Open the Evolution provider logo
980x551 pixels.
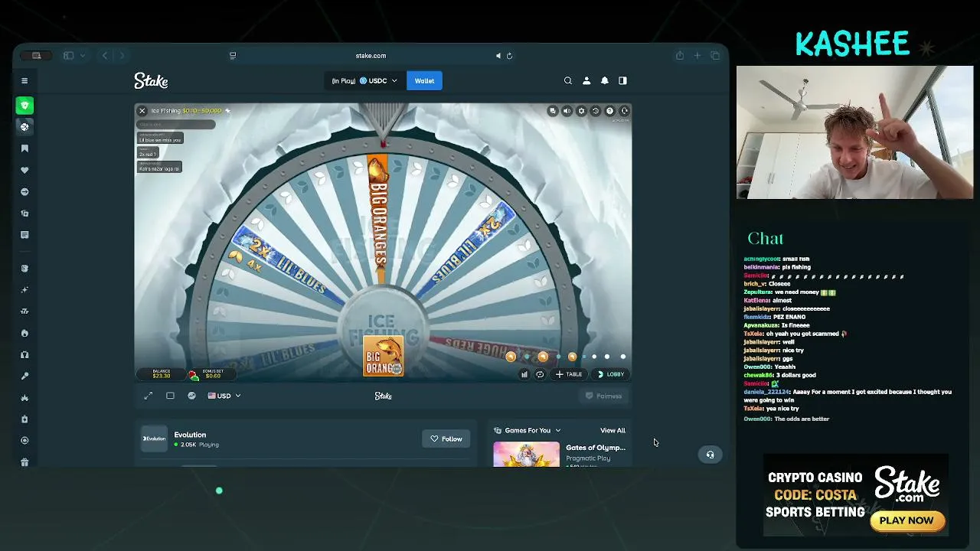(154, 439)
